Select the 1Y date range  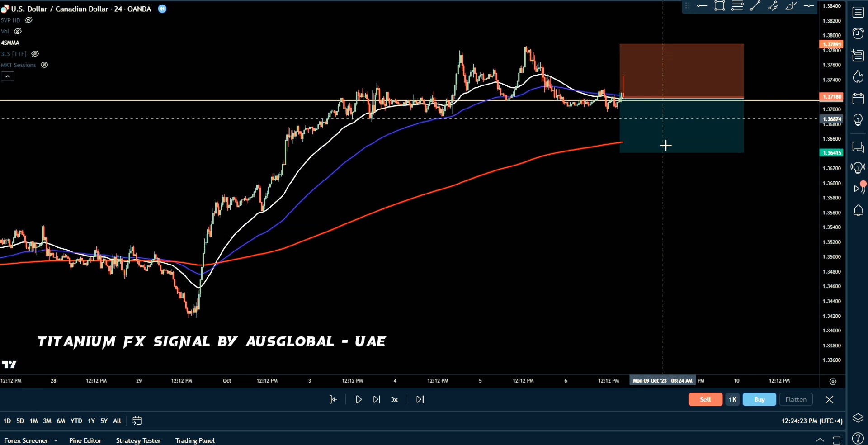point(91,421)
